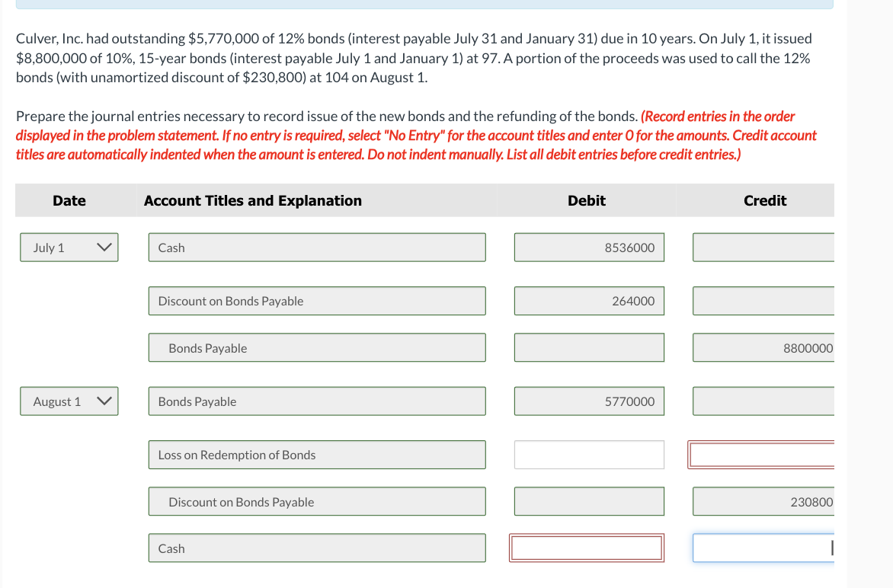Open the July 1 date dropdown

(69, 247)
